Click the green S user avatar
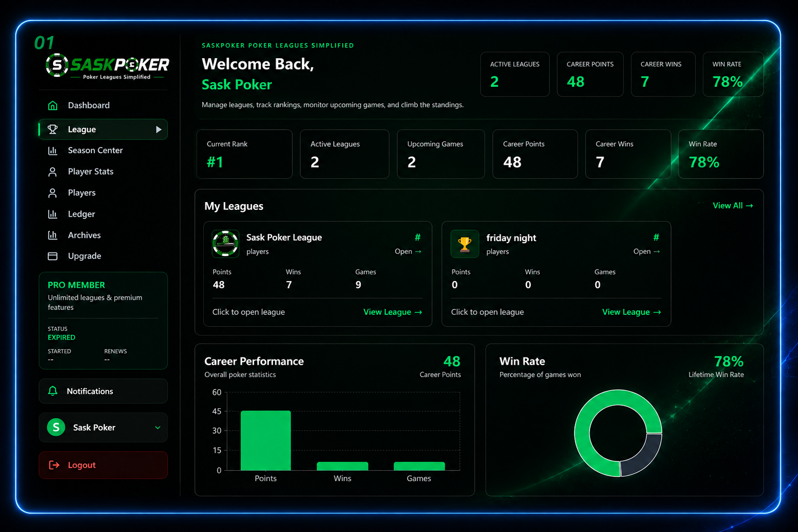 [56, 427]
